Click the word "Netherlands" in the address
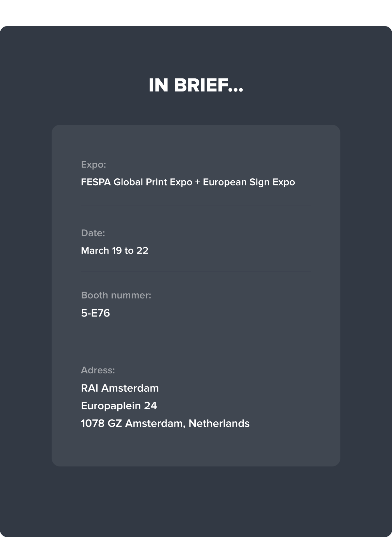Screen dimensions: 392x537 click(x=219, y=424)
